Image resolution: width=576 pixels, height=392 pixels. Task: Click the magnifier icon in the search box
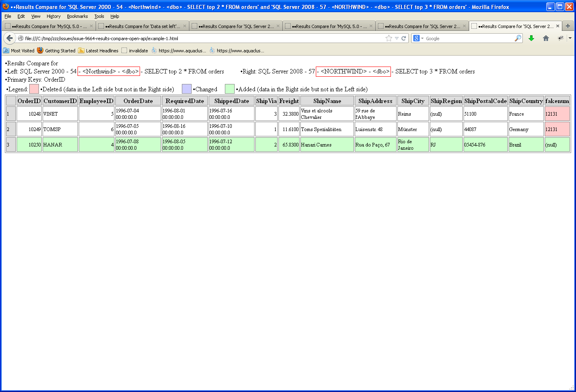coord(518,38)
